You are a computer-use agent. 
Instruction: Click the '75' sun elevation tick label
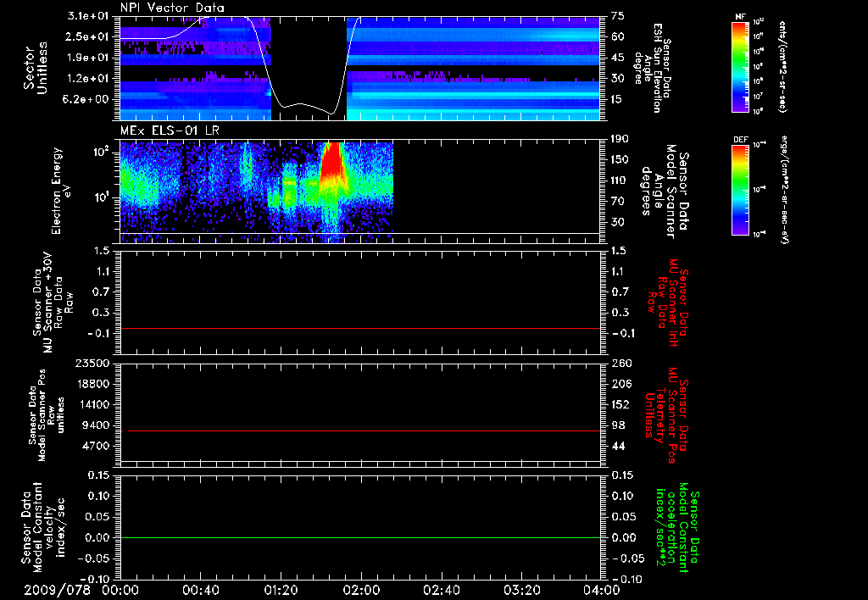coord(618,16)
